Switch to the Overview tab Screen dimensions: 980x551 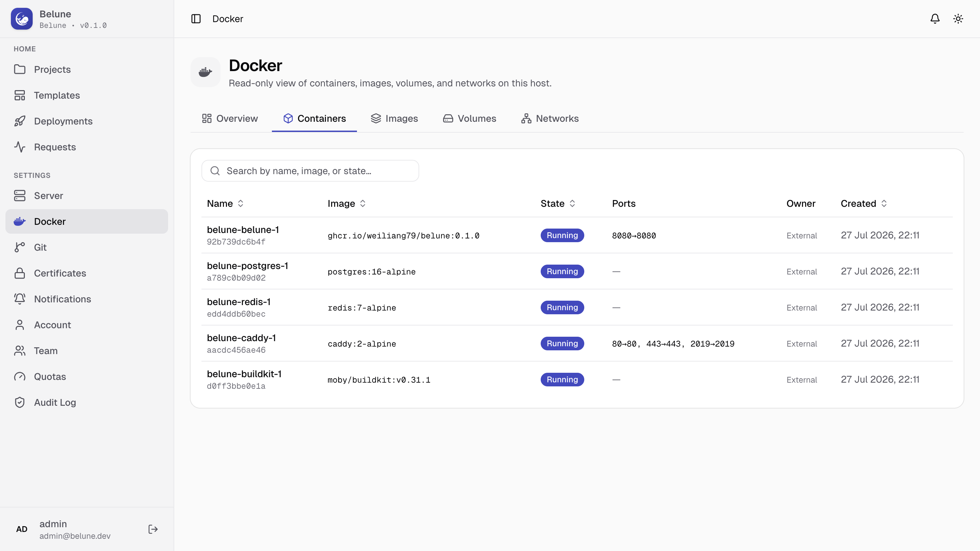pos(230,119)
